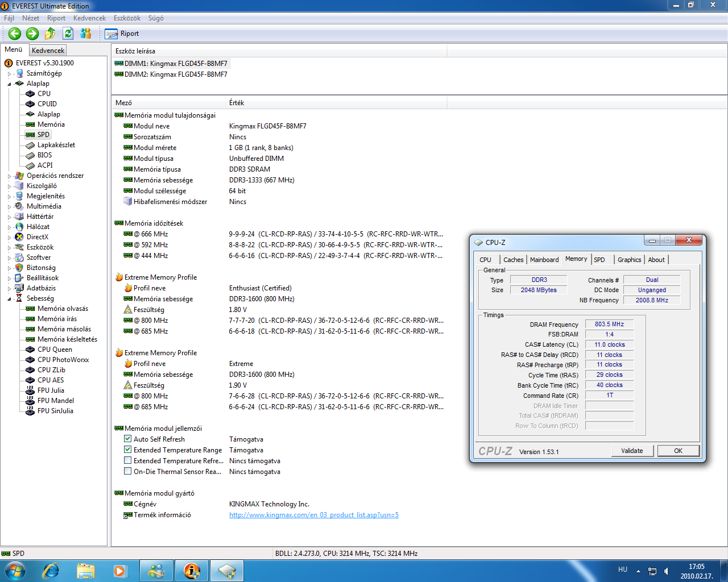The width and height of the screenshot is (728, 582).
Task: Click the Up level toolbar icon
Action: [50, 34]
